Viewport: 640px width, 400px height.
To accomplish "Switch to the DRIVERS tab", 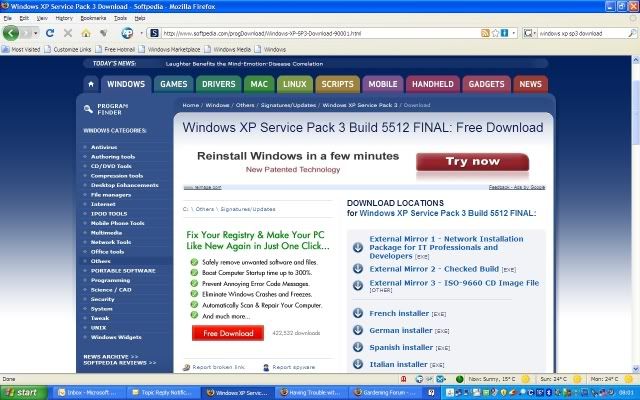I will [x=218, y=84].
